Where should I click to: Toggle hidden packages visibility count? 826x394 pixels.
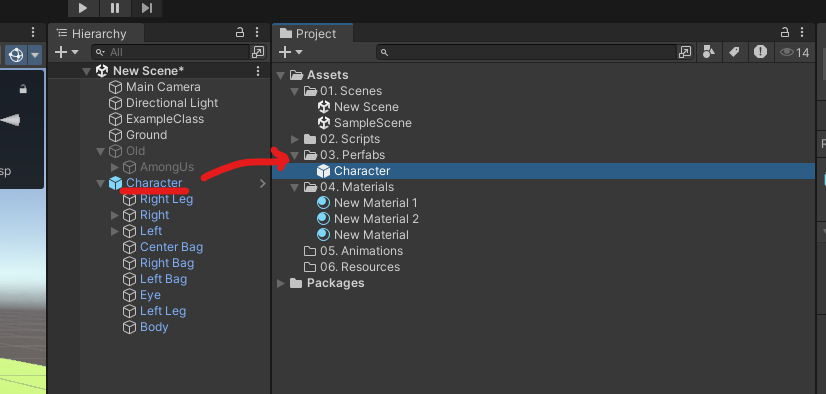[x=794, y=52]
